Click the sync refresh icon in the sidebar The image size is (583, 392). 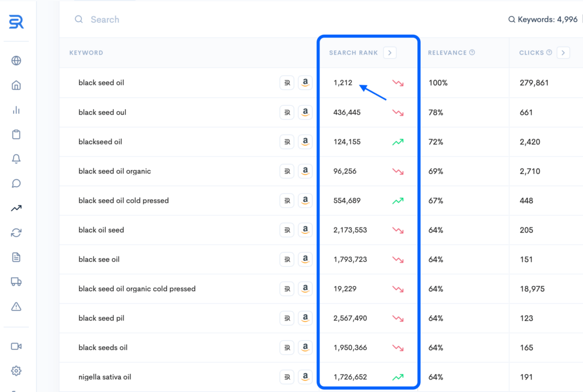[x=16, y=233]
